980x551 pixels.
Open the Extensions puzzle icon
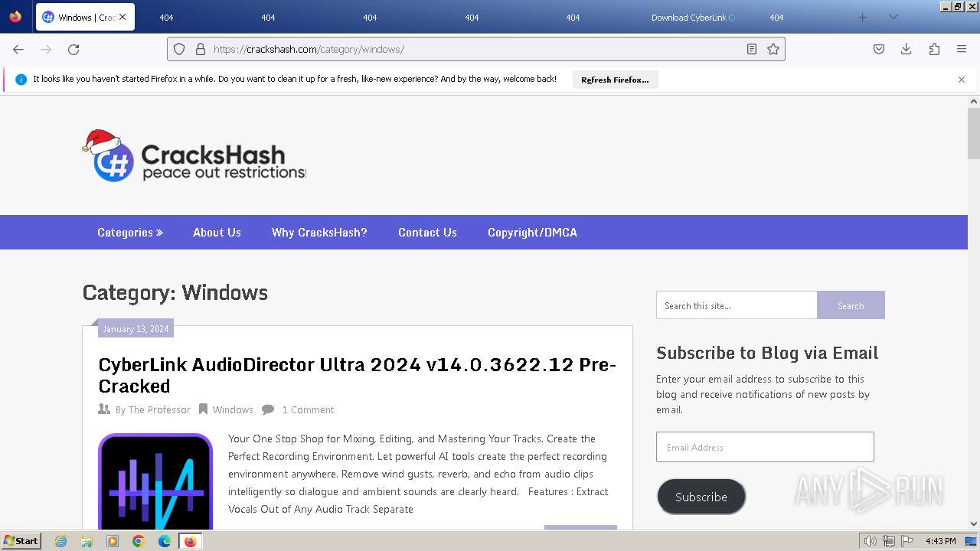click(934, 49)
